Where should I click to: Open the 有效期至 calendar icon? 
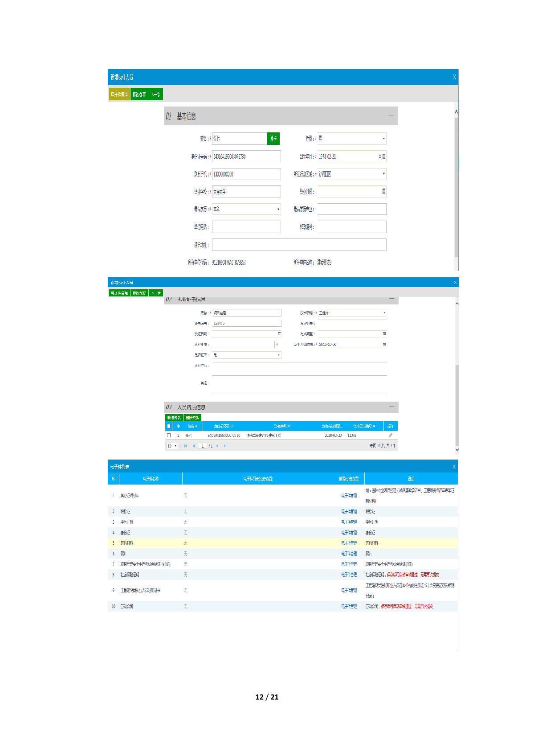pyautogui.click(x=384, y=333)
